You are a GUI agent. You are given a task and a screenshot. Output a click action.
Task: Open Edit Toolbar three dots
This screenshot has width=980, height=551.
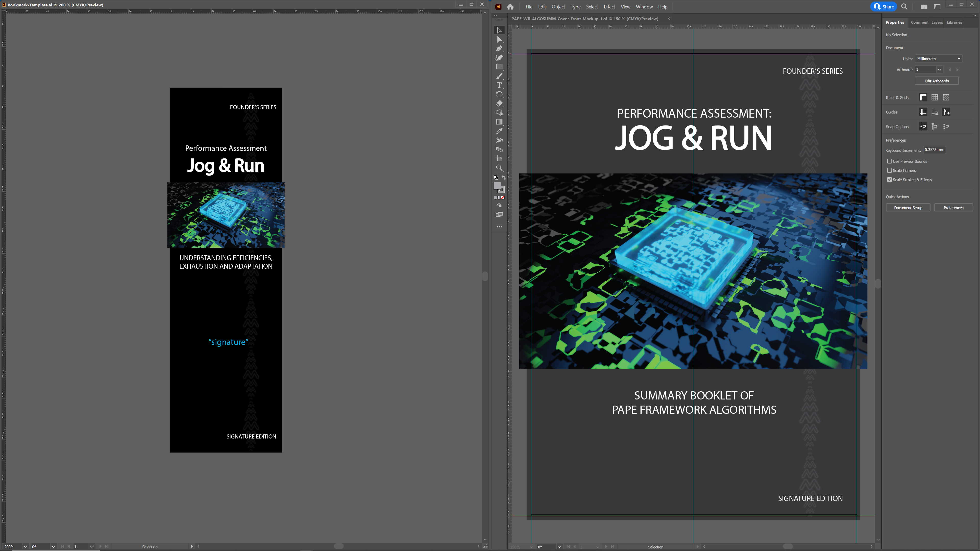tap(499, 227)
